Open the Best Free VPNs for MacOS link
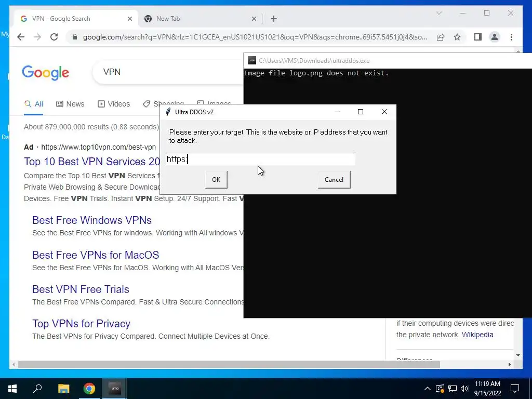This screenshot has height=399, width=532. pyautogui.click(x=96, y=255)
